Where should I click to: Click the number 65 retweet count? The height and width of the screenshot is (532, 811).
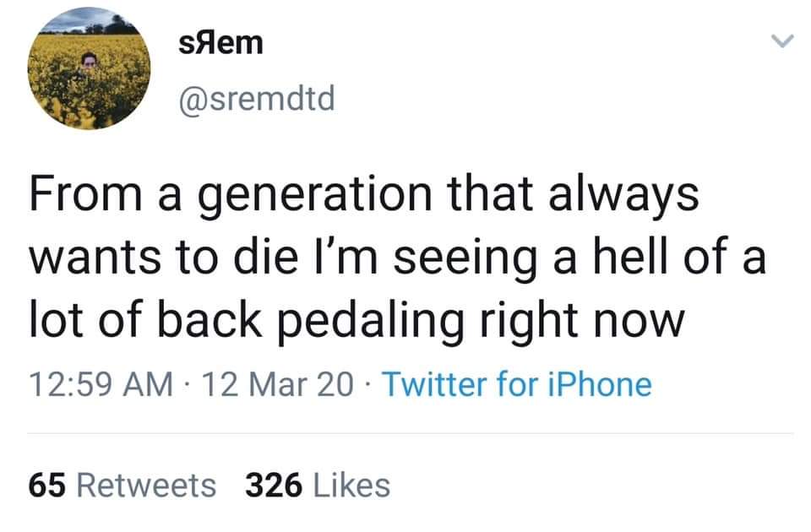tap(47, 485)
